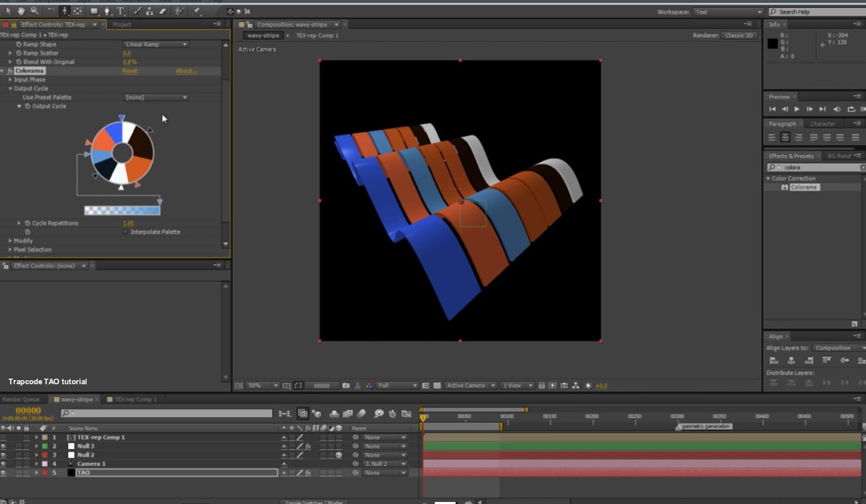This screenshot has height=504, width=866.
Task: Toggle the Interpolate Palette checkbox
Action: click(x=126, y=232)
